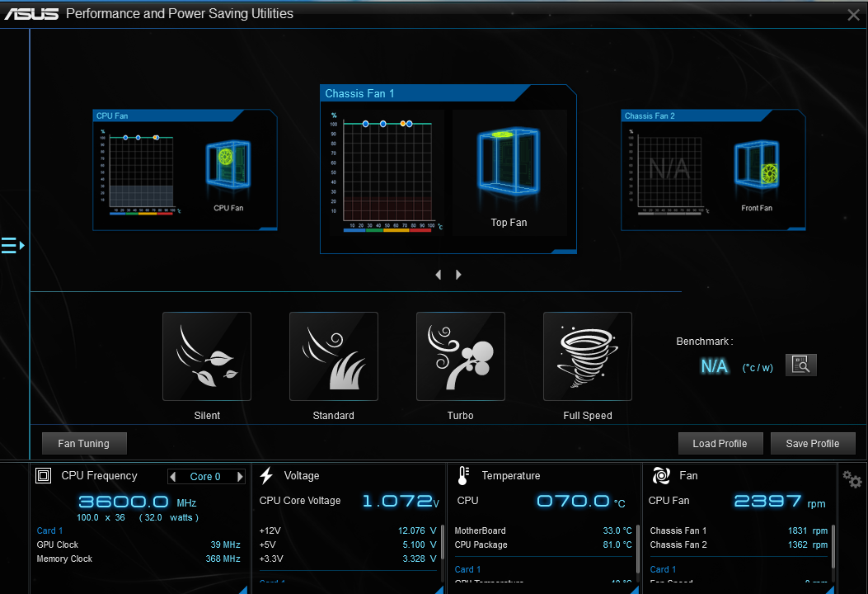
Task: Click the Chassis Fan 1 card title
Action: [360, 94]
